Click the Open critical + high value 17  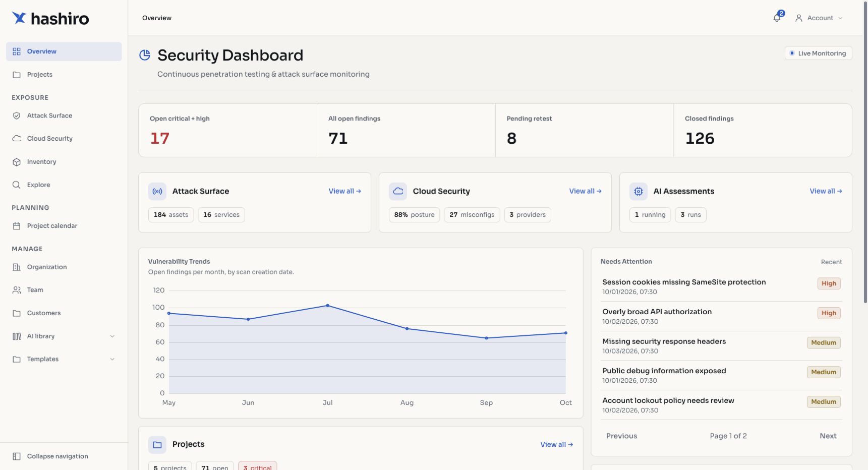(160, 138)
